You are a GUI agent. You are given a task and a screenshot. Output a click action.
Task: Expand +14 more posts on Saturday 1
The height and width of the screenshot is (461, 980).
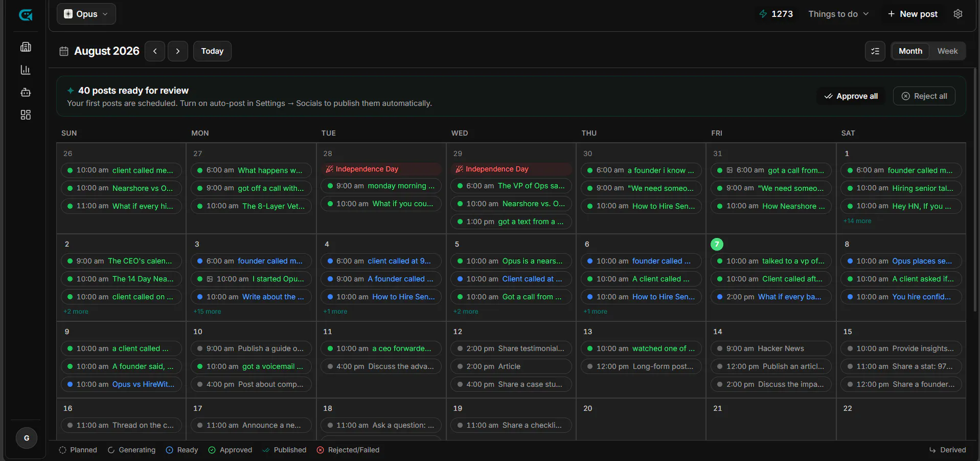pos(857,221)
